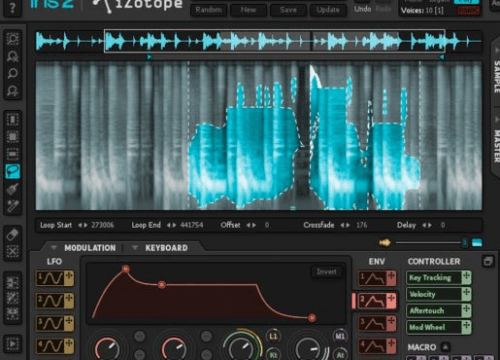Viewport: 500px width, 360px height.
Task: Click the envelope end node at bottom right
Action: pyautogui.click(x=312, y=318)
